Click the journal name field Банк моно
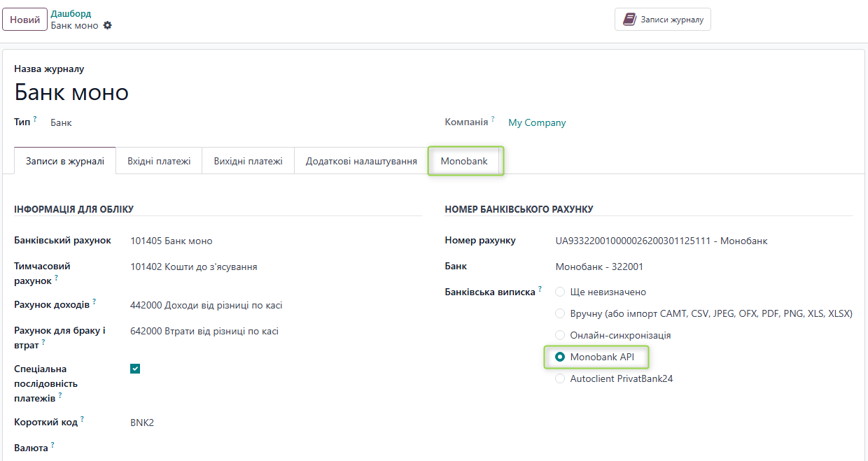The width and height of the screenshot is (868, 461). pyautogui.click(x=71, y=92)
